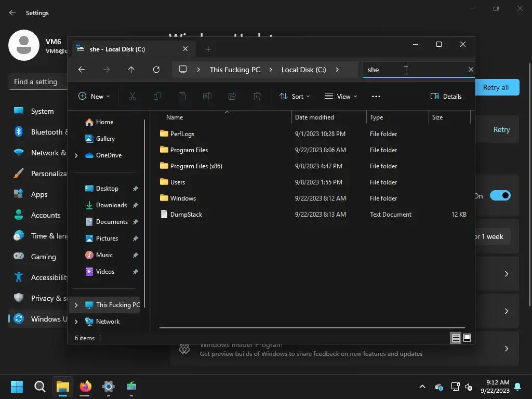Click the Delete trash can icon

click(257, 96)
